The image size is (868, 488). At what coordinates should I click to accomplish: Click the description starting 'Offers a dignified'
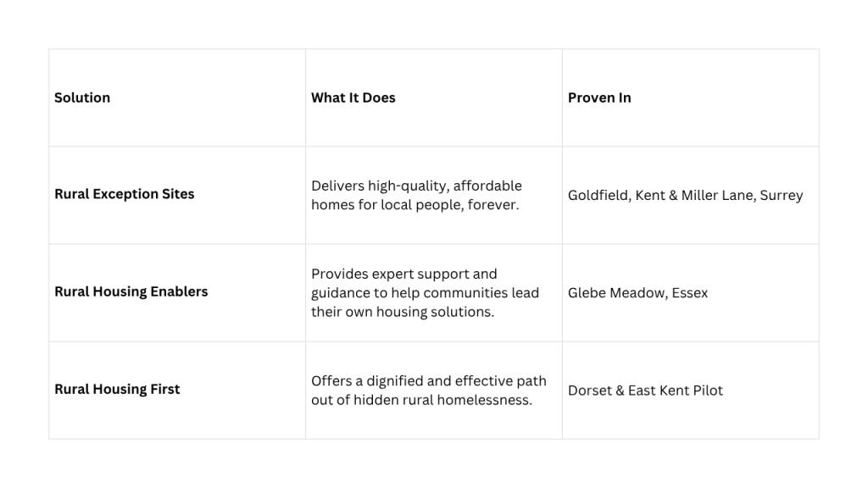[428, 390]
